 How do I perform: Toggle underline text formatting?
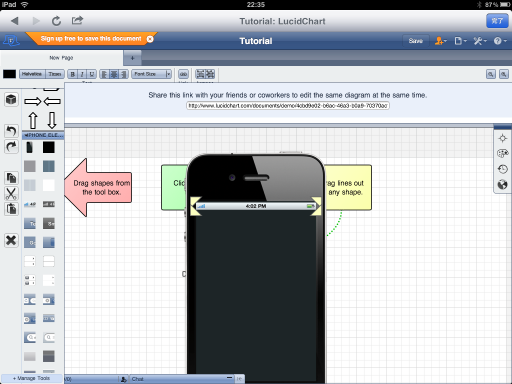coord(92,74)
